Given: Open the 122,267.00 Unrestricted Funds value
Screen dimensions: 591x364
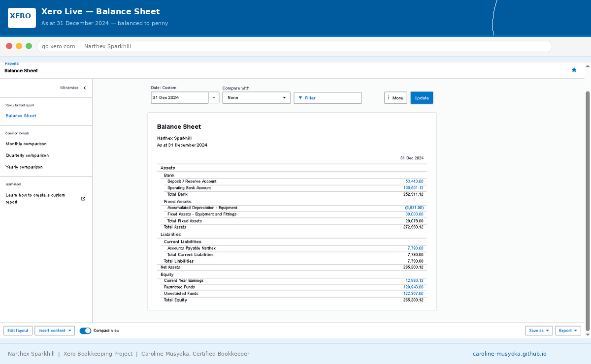Looking at the screenshot, I should pos(413,294).
